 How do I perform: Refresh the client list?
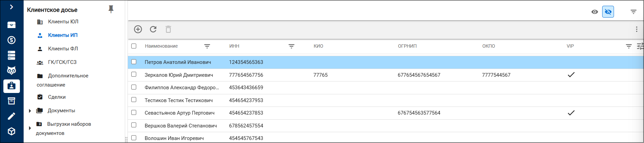(x=153, y=29)
